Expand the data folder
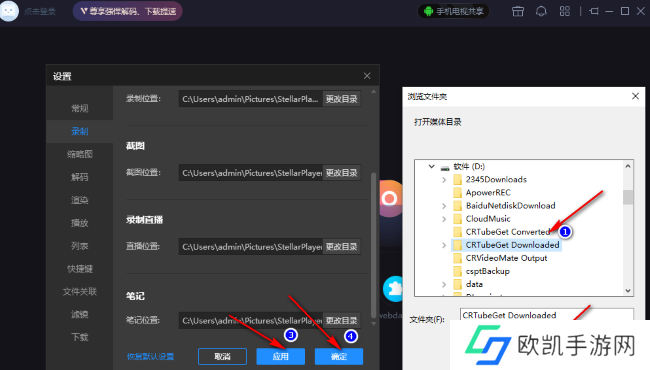The height and width of the screenshot is (370, 650). point(444,285)
